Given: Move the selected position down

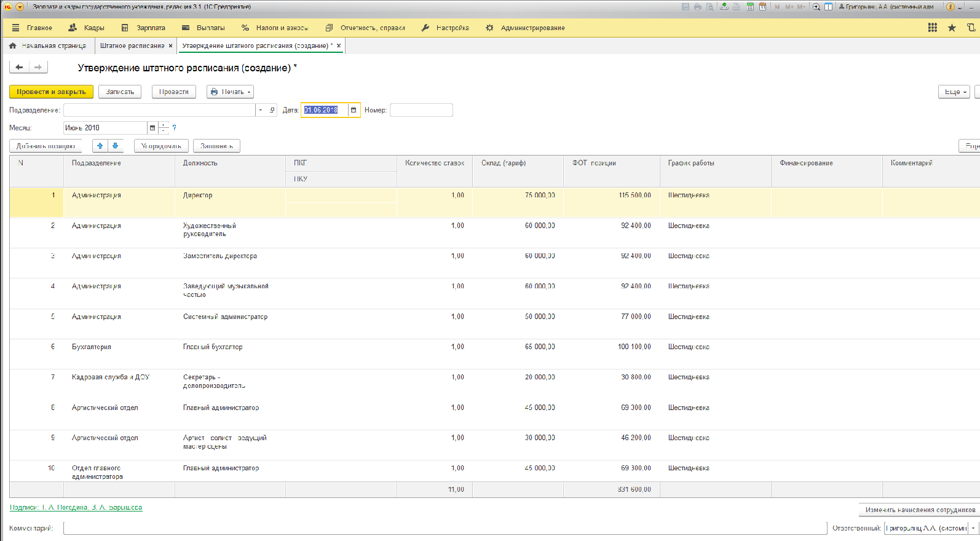Looking at the screenshot, I should pyautogui.click(x=115, y=146).
